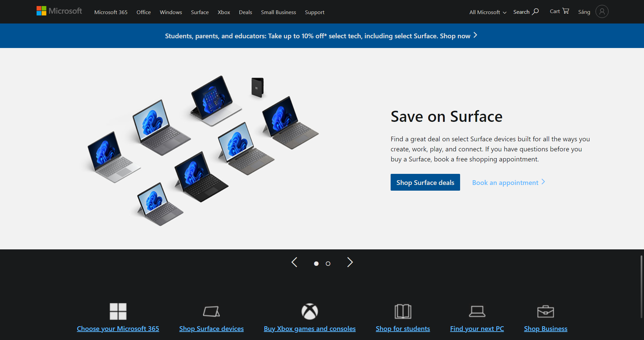Open the search magnifier icon
This screenshot has width=644, height=340.
(535, 12)
